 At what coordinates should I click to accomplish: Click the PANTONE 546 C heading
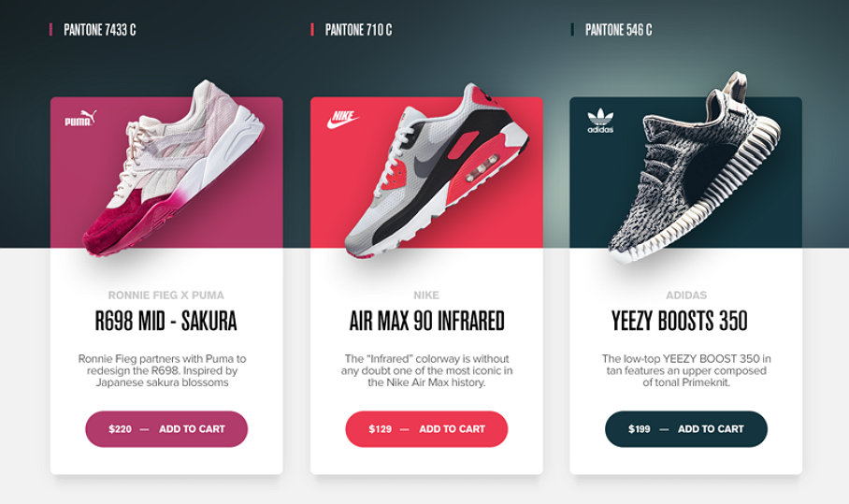click(618, 30)
